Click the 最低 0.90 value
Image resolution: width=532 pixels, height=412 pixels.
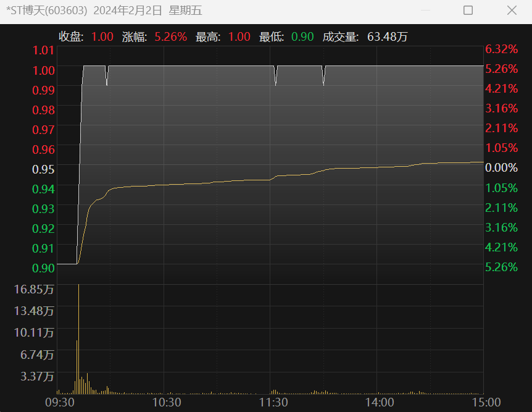point(302,37)
